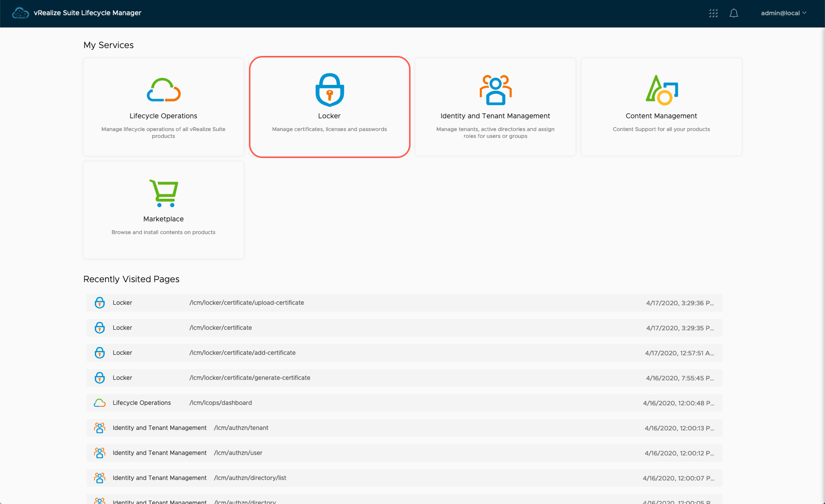825x504 pixels.
Task: Expand the admin@local user dropdown
Action: 783,13
